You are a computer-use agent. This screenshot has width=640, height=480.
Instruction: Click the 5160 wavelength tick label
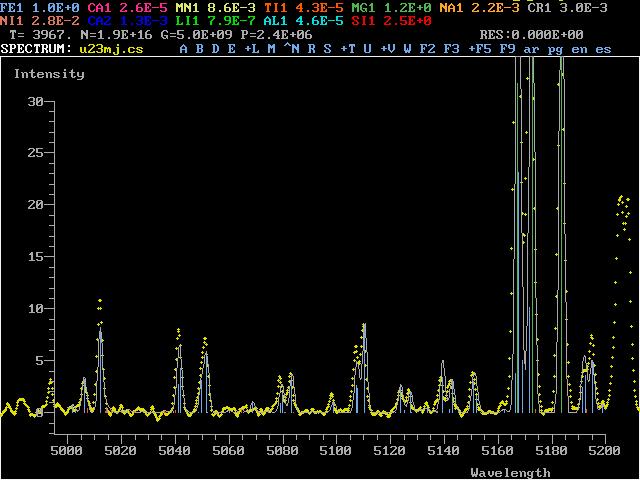(498, 451)
